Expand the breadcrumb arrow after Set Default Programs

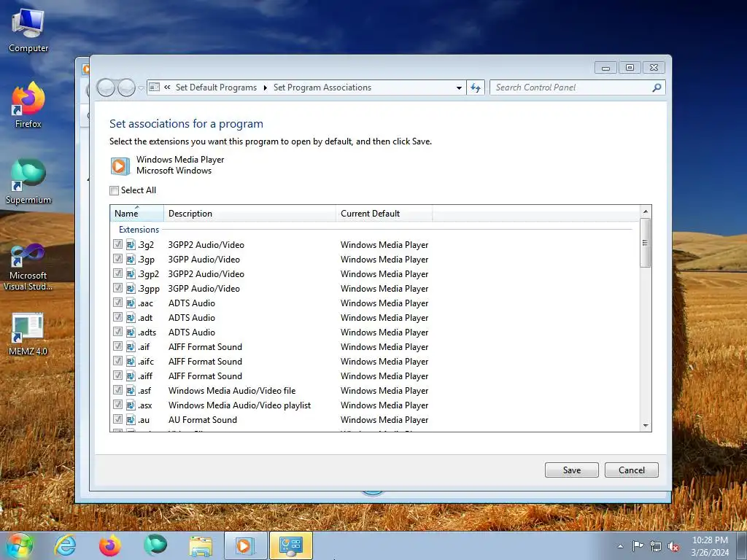265,87
